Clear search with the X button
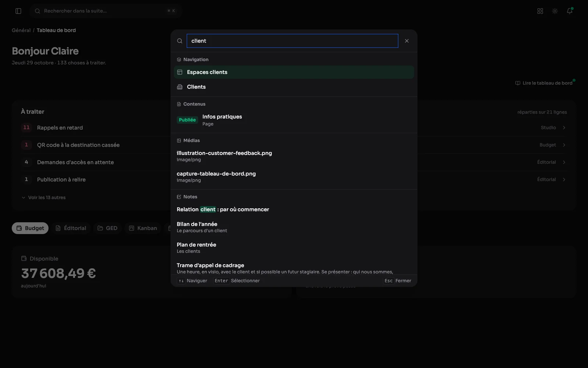Image resolution: width=588 pixels, height=368 pixels. pos(407,41)
